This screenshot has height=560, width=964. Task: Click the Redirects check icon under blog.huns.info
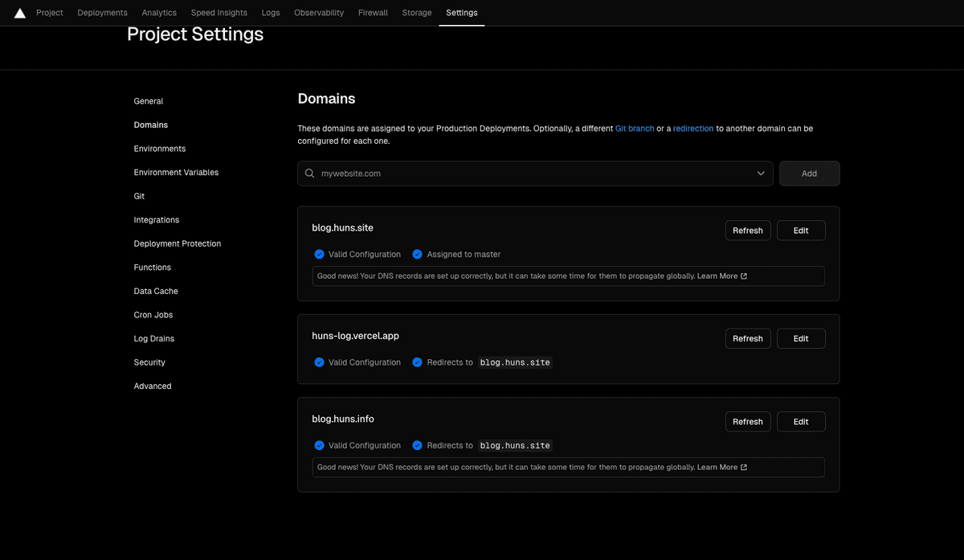pyautogui.click(x=417, y=445)
